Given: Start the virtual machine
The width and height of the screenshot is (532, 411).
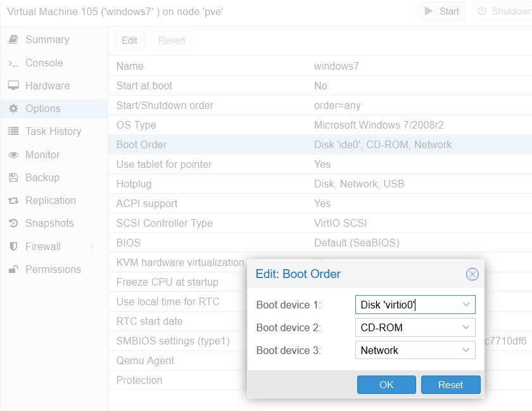Looking at the screenshot, I should tap(443, 11).
